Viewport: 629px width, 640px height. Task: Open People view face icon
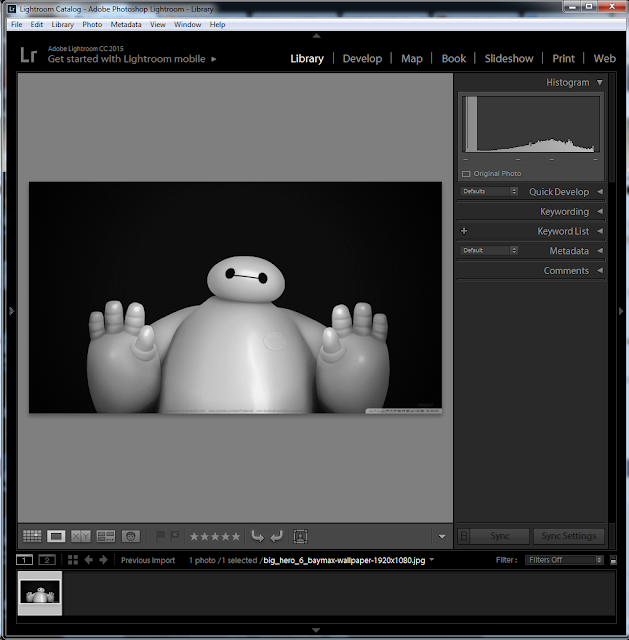pos(131,536)
